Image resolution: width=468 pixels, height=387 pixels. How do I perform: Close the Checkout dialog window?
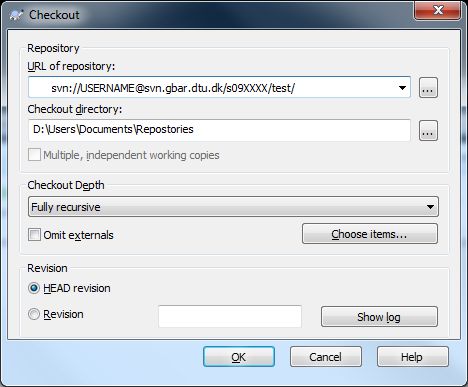438,10
